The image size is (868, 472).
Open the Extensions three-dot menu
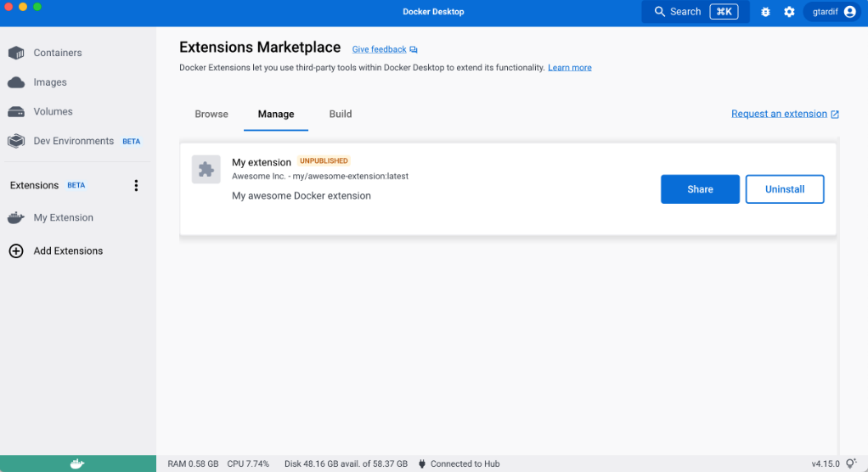pos(136,185)
